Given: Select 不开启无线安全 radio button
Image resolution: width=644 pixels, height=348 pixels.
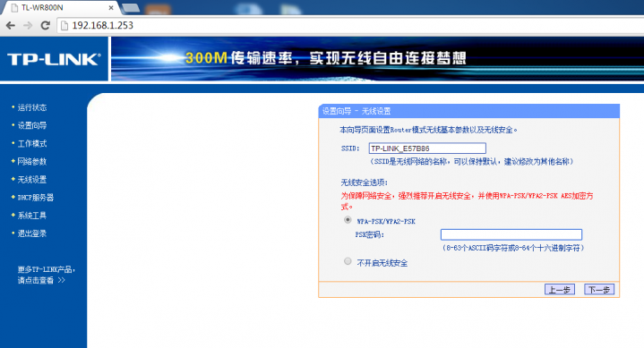Looking at the screenshot, I should [x=348, y=261].
